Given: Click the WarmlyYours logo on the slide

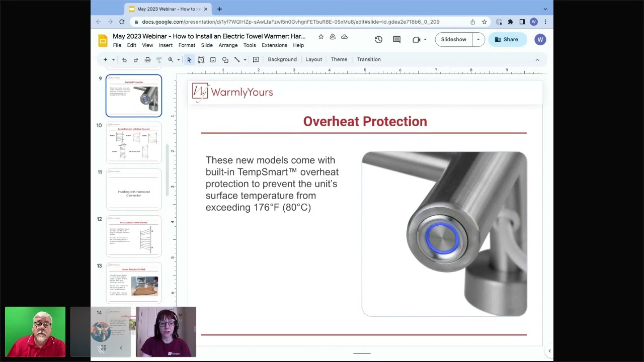Looking at the screenshot, I should tap(232, 93).
